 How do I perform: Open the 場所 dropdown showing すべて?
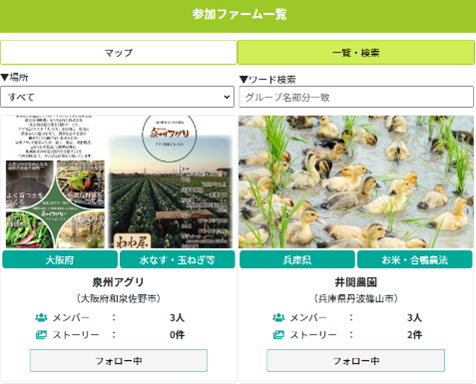[117, 97]
